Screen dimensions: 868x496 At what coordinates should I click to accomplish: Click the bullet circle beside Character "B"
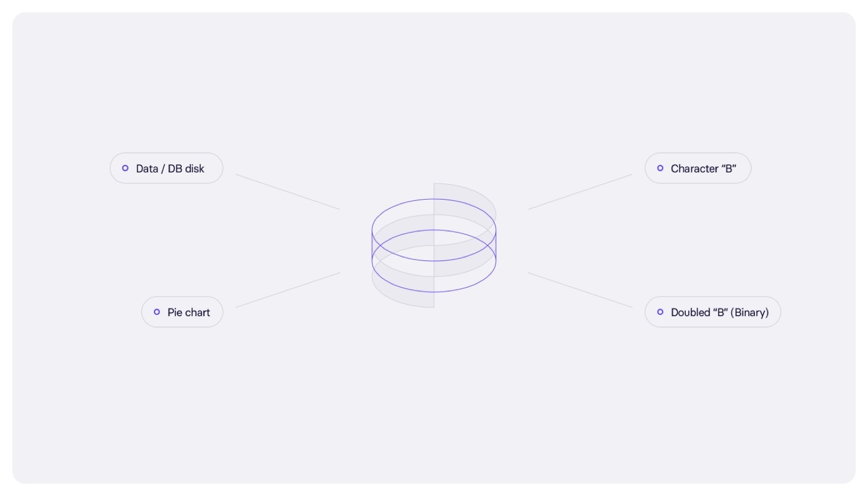pyautogui.click(x=660, y=168)
